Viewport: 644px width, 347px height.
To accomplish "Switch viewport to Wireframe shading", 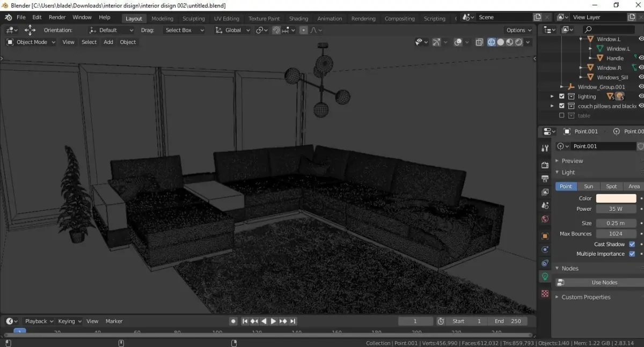I will pyautogui.click(x=491, y=42).
